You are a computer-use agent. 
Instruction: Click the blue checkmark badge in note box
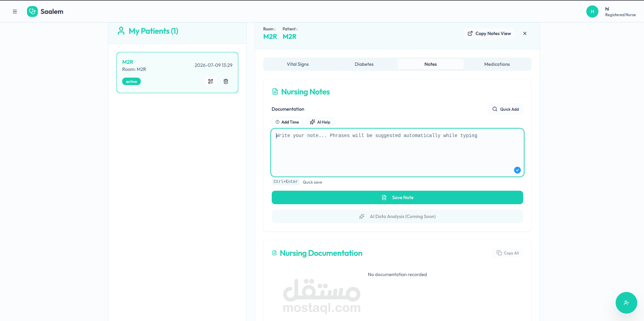(x=517, y=170)
